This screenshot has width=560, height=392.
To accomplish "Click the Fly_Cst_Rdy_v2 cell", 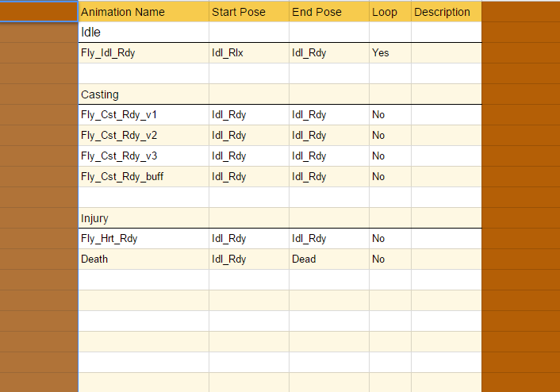I will [143, 136].
